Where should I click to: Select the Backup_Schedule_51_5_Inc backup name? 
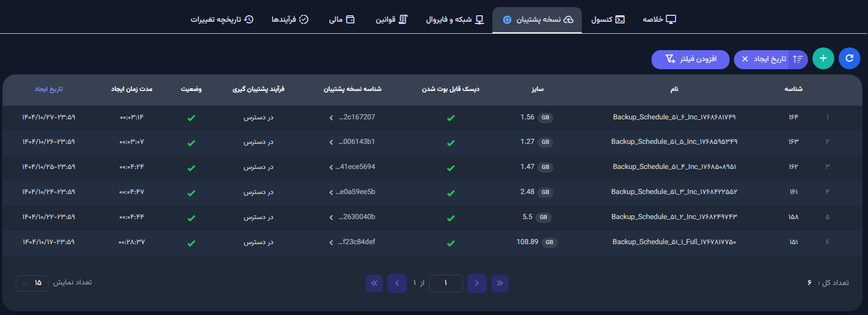674,142
